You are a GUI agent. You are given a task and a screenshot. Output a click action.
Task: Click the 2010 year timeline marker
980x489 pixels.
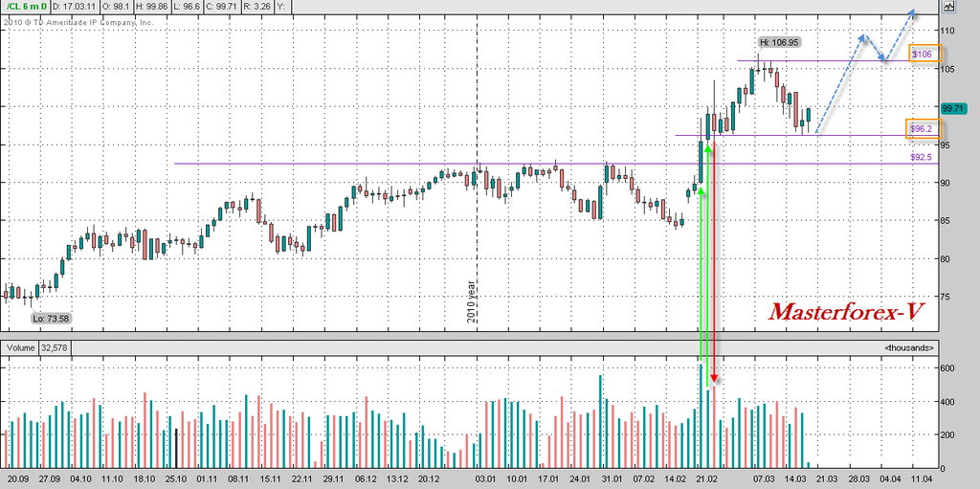pyautogui.click(x=471, y=301)
